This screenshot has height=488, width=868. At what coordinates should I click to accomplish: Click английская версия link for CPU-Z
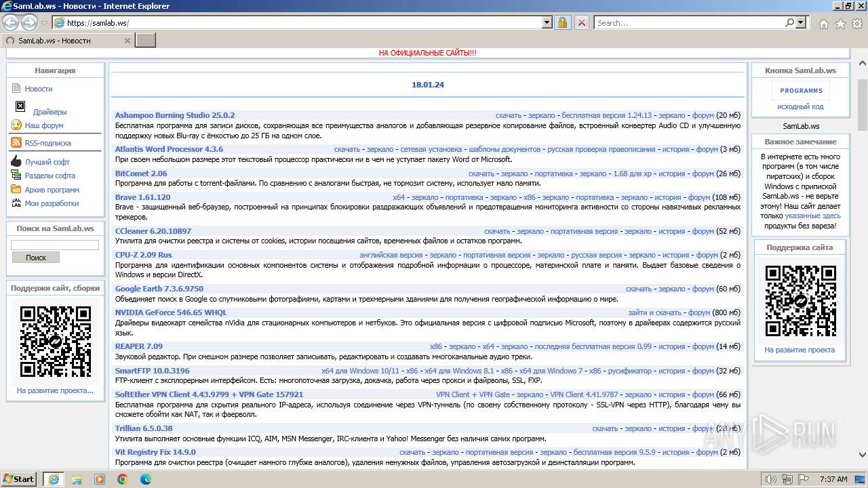click(391, 255)
